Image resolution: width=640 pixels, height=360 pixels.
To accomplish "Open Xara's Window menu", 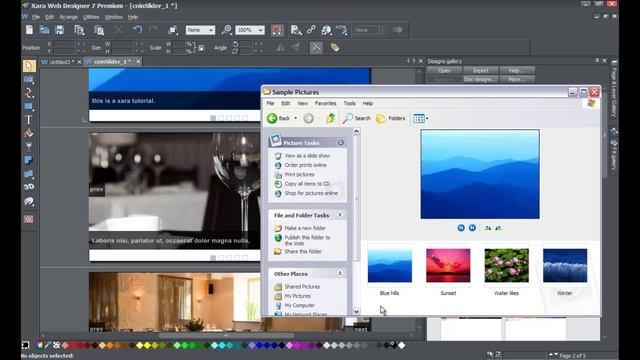I will tap(113, 17).
